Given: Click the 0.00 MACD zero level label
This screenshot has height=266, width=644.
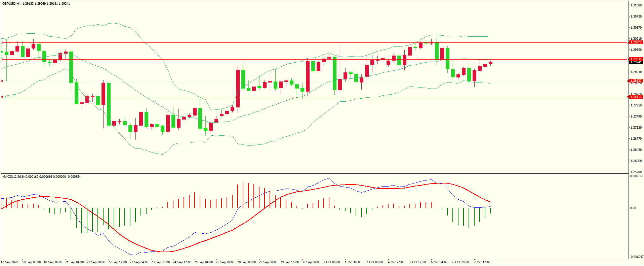Looking at the screenshot, I should click(633, 208).
